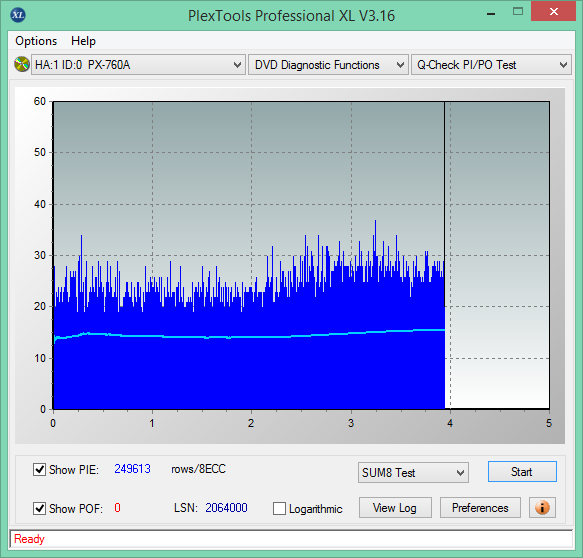Screen dimensions: 583x558
Task: Click the Start button
Action: (522, 472)
